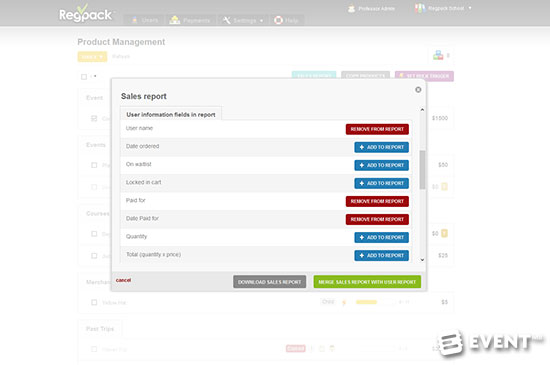
Task: Expand the Settings dropdown menu
Action: 243,20
